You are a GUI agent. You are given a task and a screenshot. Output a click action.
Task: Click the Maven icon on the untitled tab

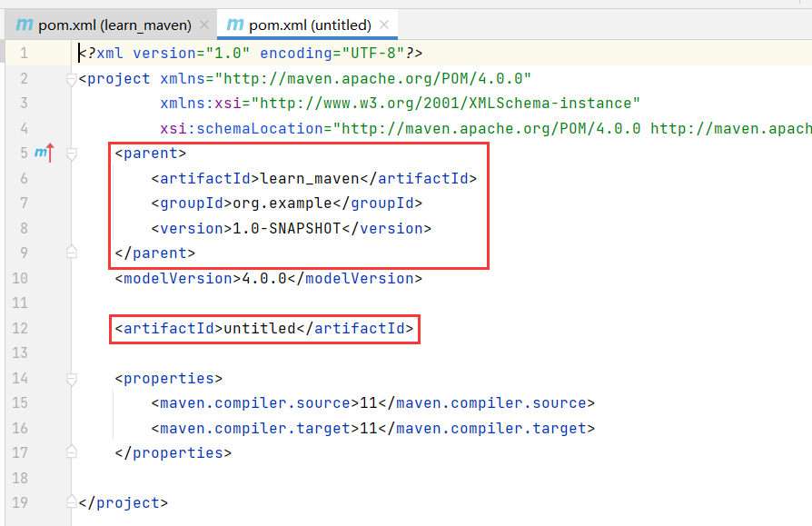235,25
